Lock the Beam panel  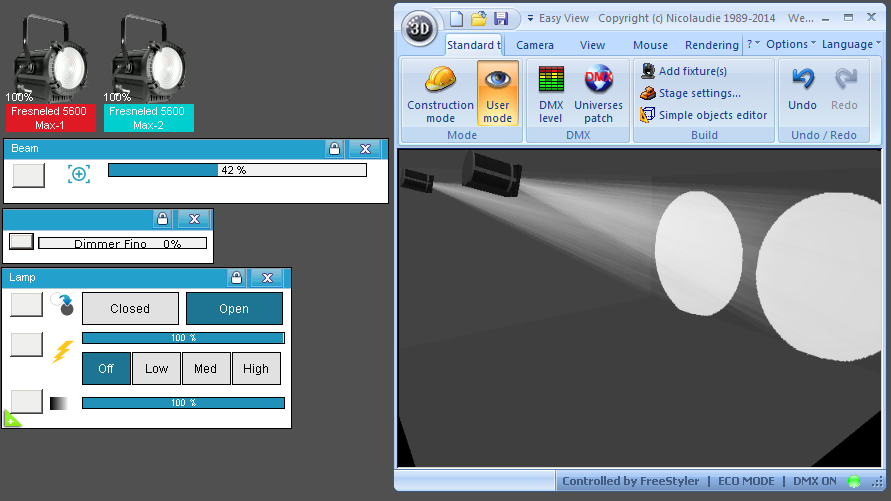[334, 149]
